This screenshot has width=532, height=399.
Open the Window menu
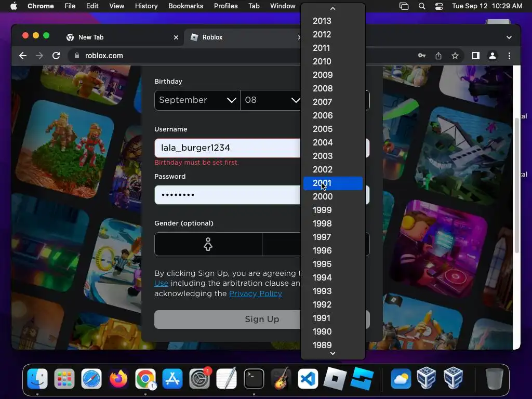[x=283, y=6]
